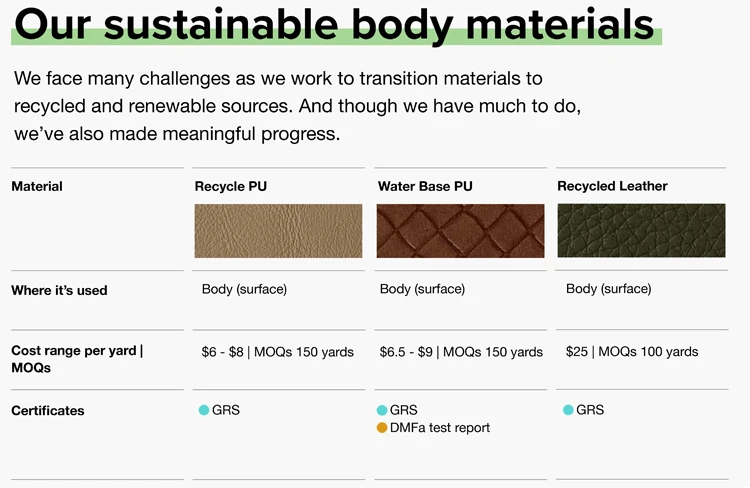Click the Water Base PU column header

[x=425, y=187]
